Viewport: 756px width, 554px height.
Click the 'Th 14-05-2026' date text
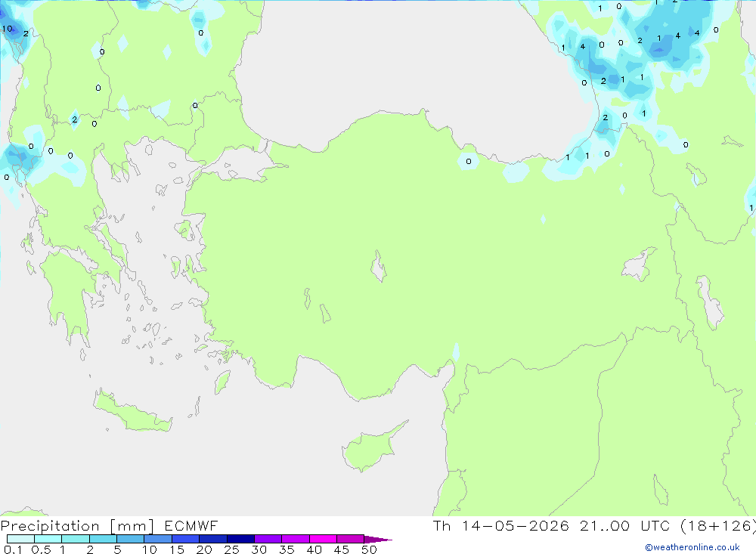(500, 525)
